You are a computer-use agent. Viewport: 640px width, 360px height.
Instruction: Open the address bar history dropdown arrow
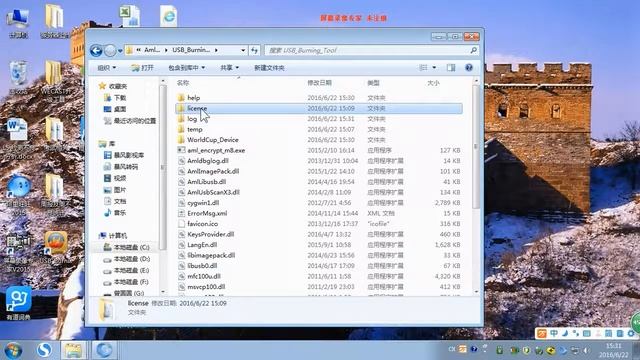tap(243, 50)
